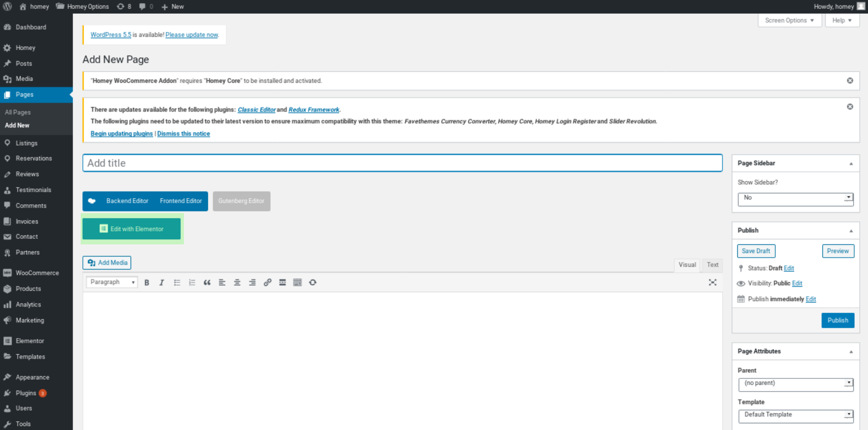Click the Please update now link

click(x=192, y=35)
